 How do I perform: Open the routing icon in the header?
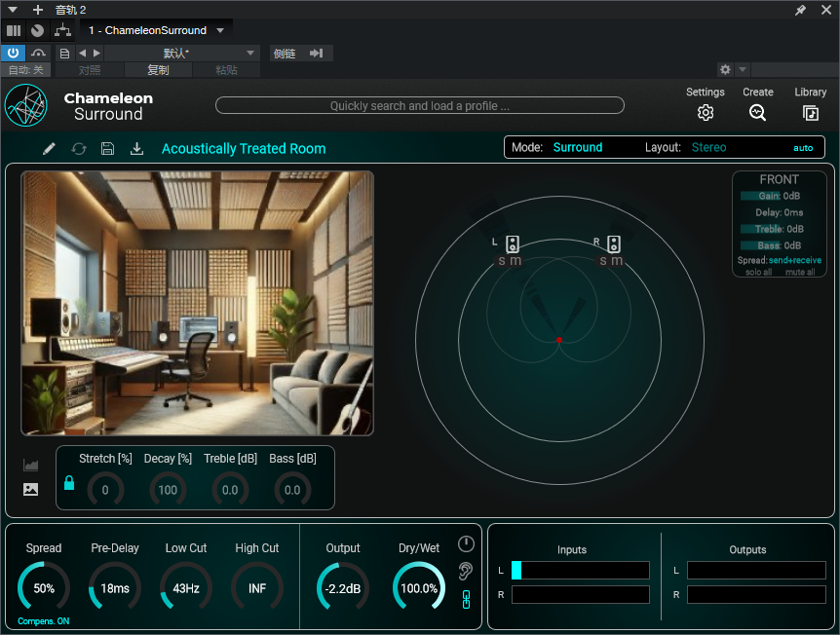[62, 30]
